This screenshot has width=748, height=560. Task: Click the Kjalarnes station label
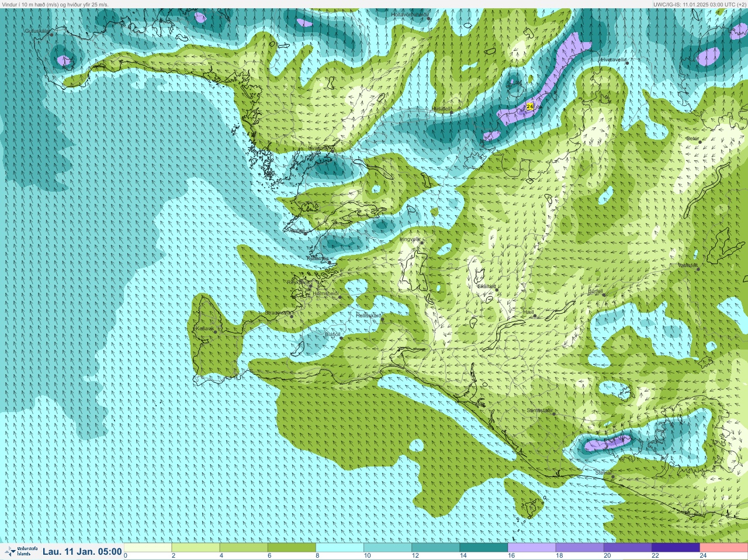(x=318, y=258)
